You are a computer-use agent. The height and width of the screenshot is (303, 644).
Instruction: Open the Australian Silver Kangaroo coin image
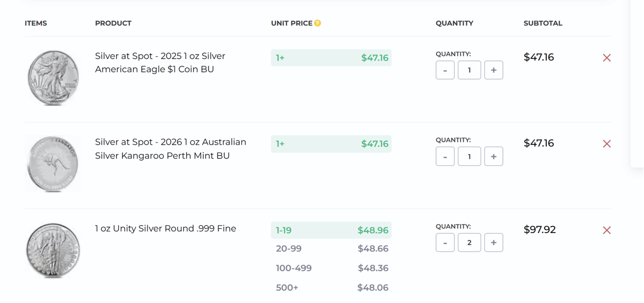[x=53, y=163]
